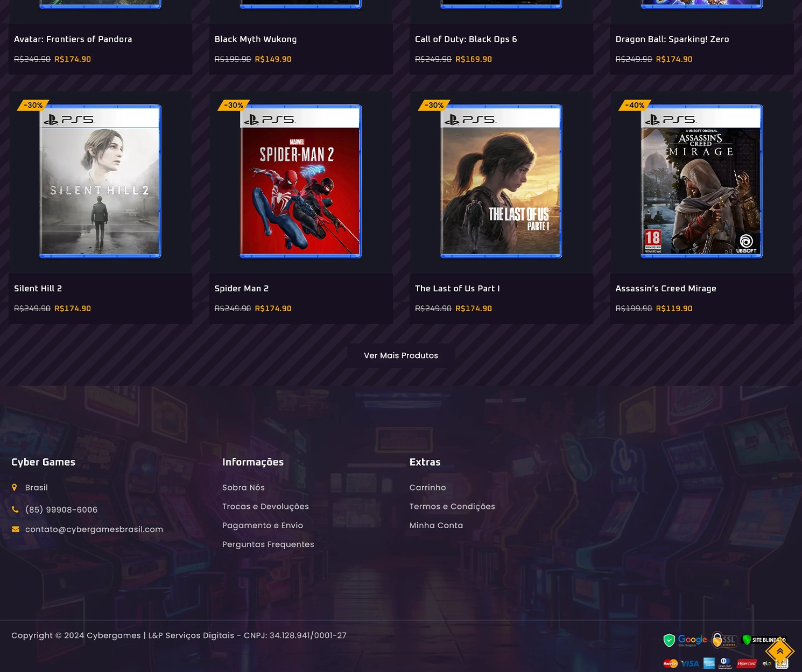The height and width of the screenshot is (672, 802).
Task: Click the R$169.90 price of Call of Duty
Action: 474,59
